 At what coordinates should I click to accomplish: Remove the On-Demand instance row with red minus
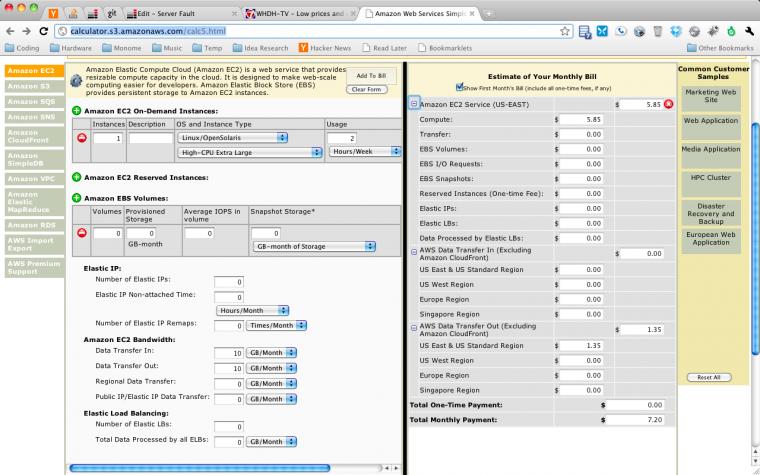click(82, 138)
